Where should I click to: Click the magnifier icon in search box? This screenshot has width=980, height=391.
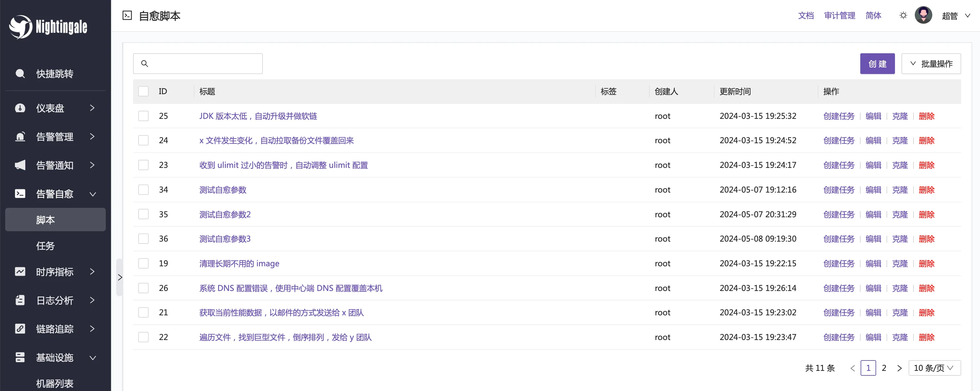pos(144,64)
